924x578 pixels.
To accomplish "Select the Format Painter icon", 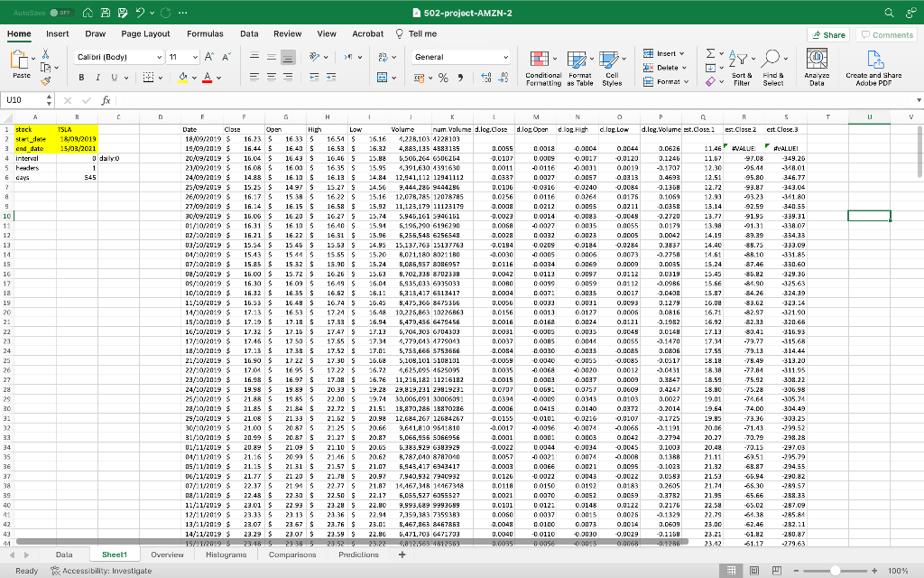I will 45,80.
